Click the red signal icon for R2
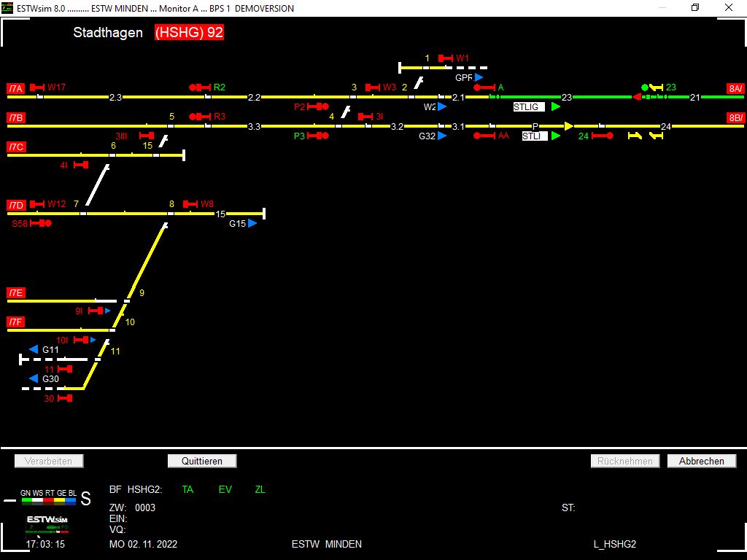Viewport: 747px width, 560px height. (x=200, y=87)
